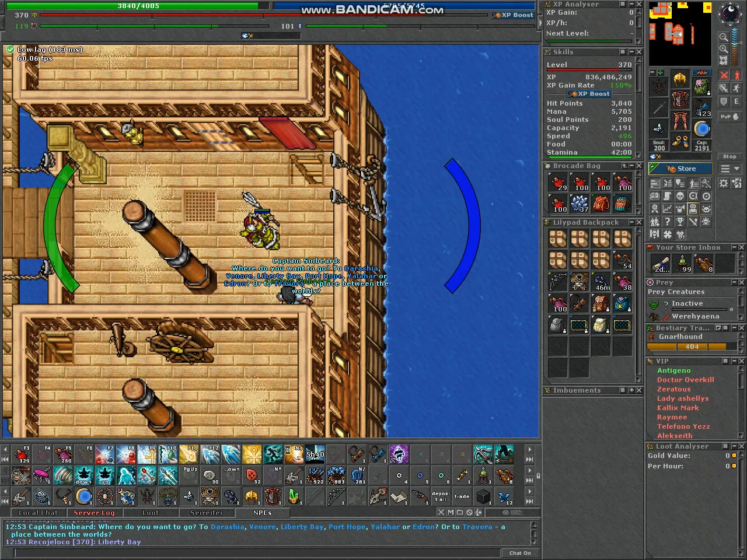Open the VIP panel menu
Image resolution: width=747 pixels, height=560 pixels.
725,361
